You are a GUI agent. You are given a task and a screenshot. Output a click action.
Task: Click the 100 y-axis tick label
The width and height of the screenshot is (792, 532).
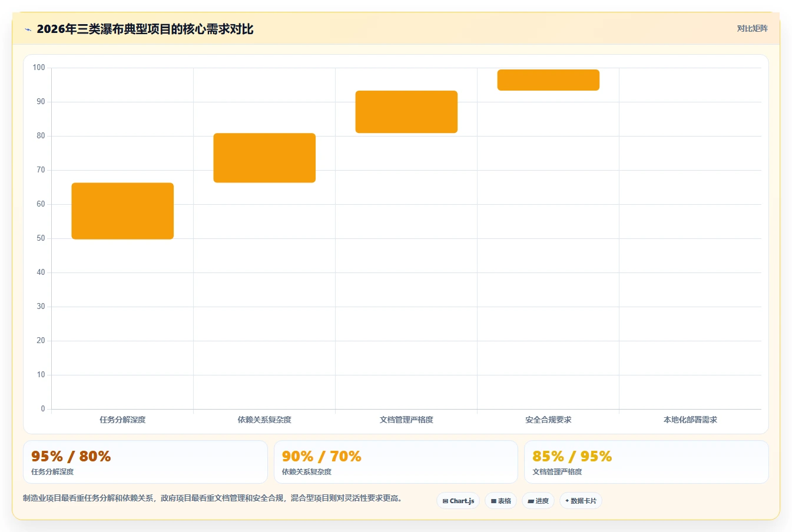pyautogui.click(x=39, y=68)
